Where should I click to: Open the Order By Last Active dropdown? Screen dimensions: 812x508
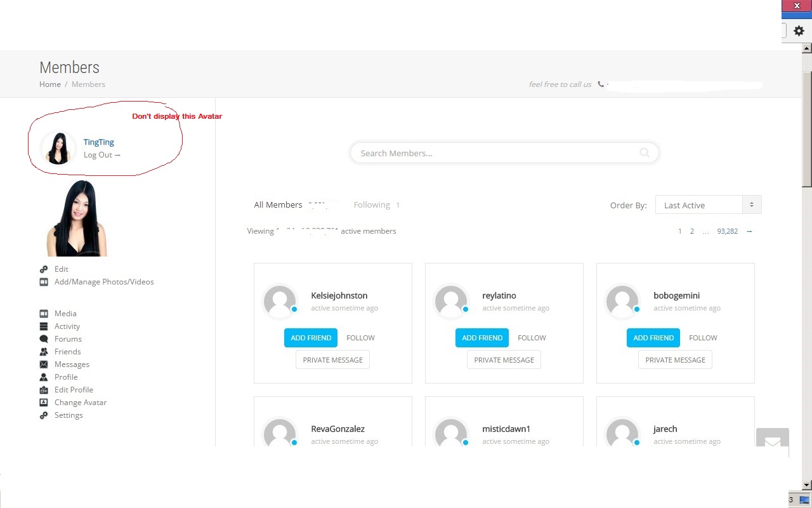[708, 205]
